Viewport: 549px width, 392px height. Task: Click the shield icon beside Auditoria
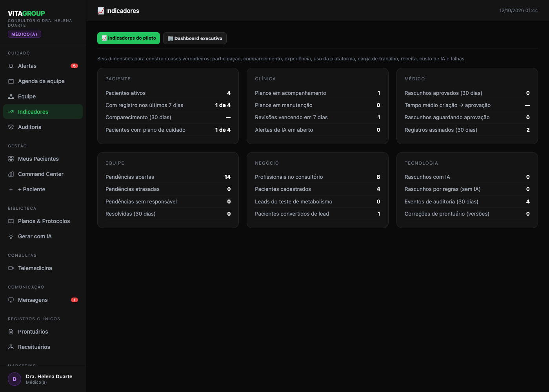(11, 127)
